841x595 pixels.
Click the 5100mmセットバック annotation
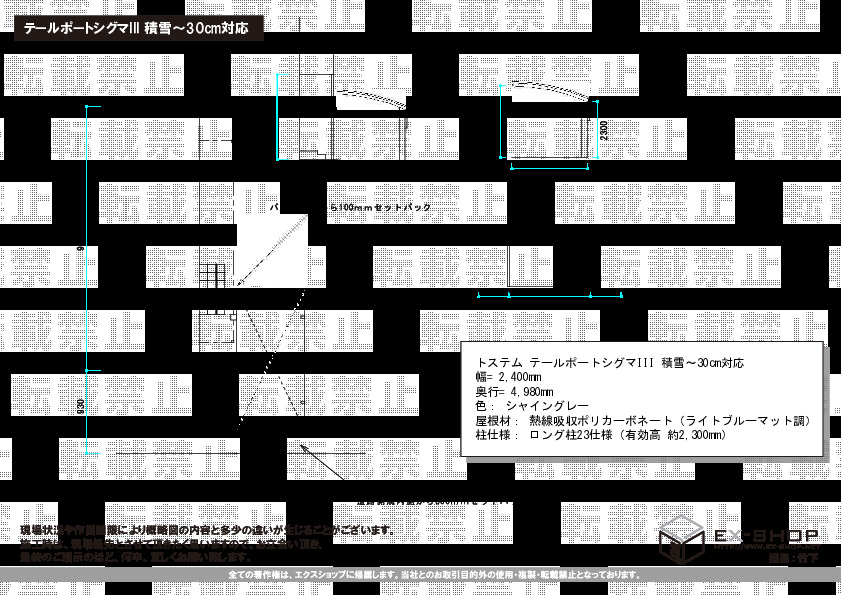[380, 208]
